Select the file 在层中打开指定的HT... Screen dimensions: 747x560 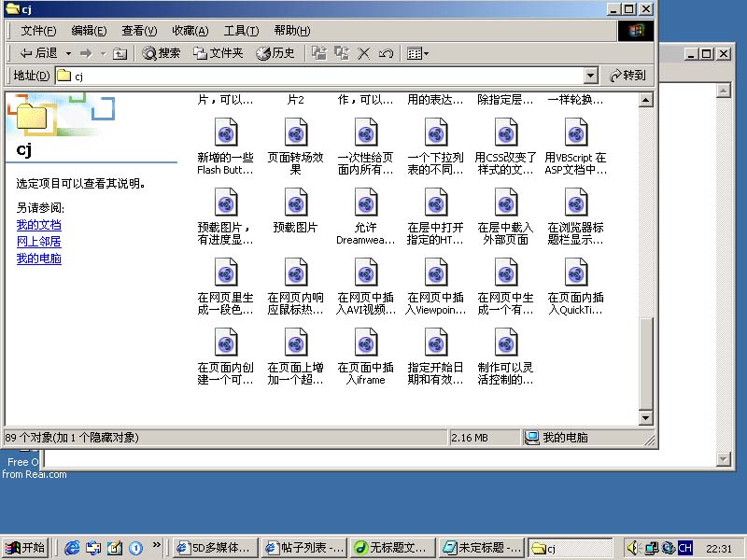[436, 217]
